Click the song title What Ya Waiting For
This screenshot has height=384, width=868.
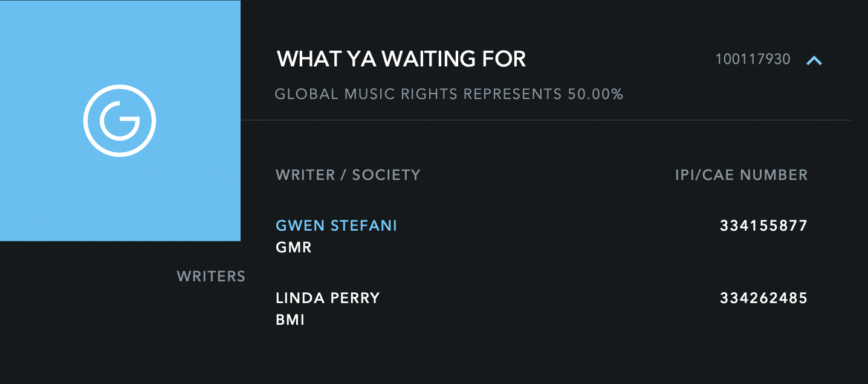pos(401,59)
